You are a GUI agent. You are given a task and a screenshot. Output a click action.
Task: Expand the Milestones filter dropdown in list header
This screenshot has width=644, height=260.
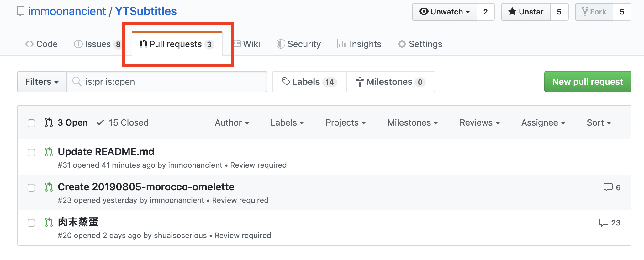pos(413,122)
